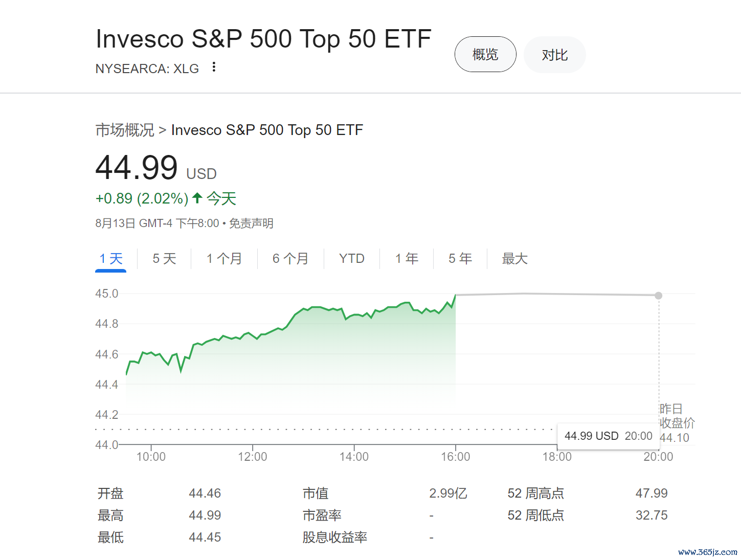Click the green up arrow beside the price change

(x=197, y=198)
